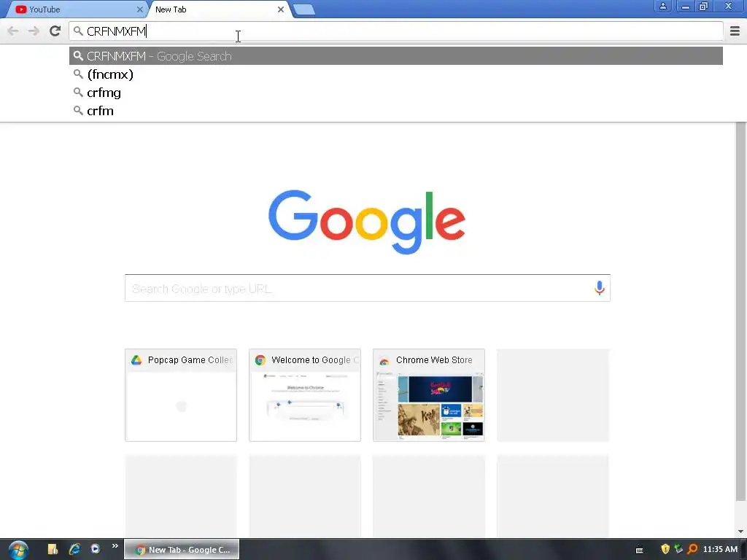747x560 pixels.
Task: Click the address bar containing CRFNMXFM
Action: (396, 31)
